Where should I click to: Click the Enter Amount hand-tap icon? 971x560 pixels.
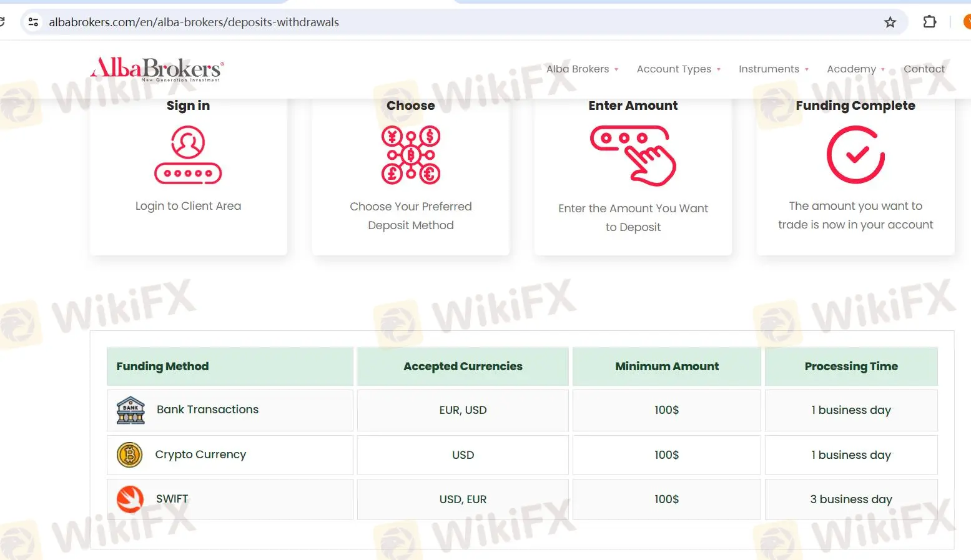[633, 155]
